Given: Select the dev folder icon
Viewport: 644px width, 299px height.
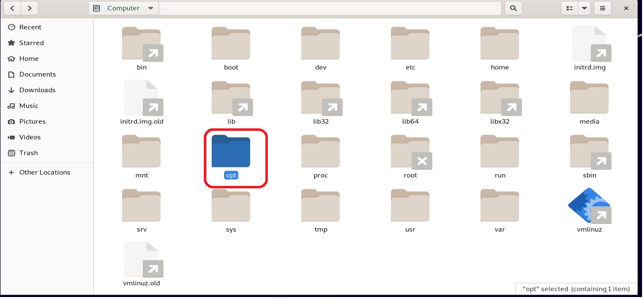Looking at the screenshot, I should point(321,43).
